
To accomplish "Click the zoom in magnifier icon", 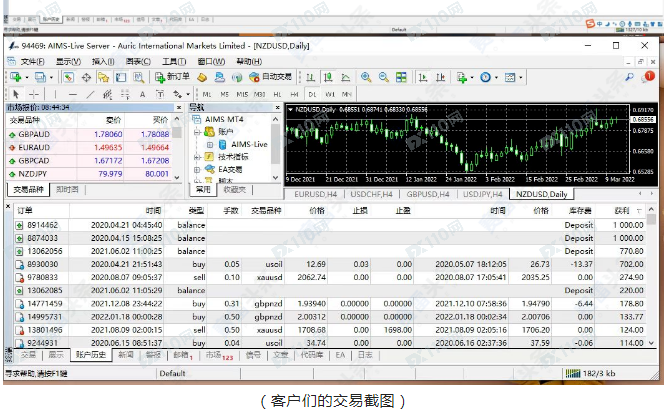I will pyautogui.click(x=366, y=77).
